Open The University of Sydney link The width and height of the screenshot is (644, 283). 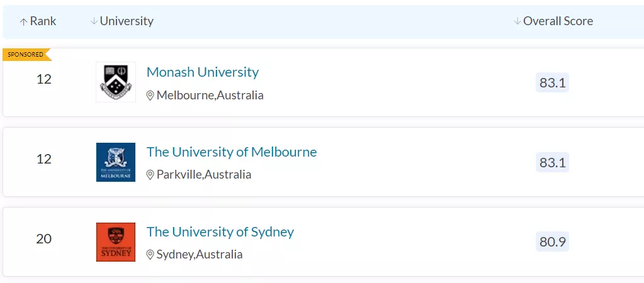tap(220, 232)
